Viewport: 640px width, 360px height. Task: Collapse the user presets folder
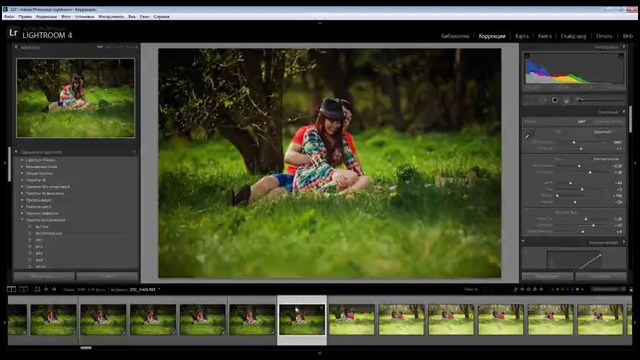tap(22, 220)
